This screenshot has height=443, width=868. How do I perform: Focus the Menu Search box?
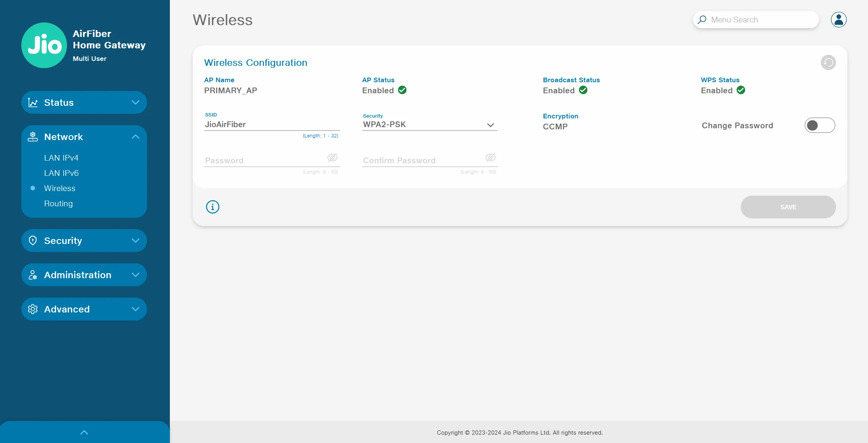coord(756,20)
